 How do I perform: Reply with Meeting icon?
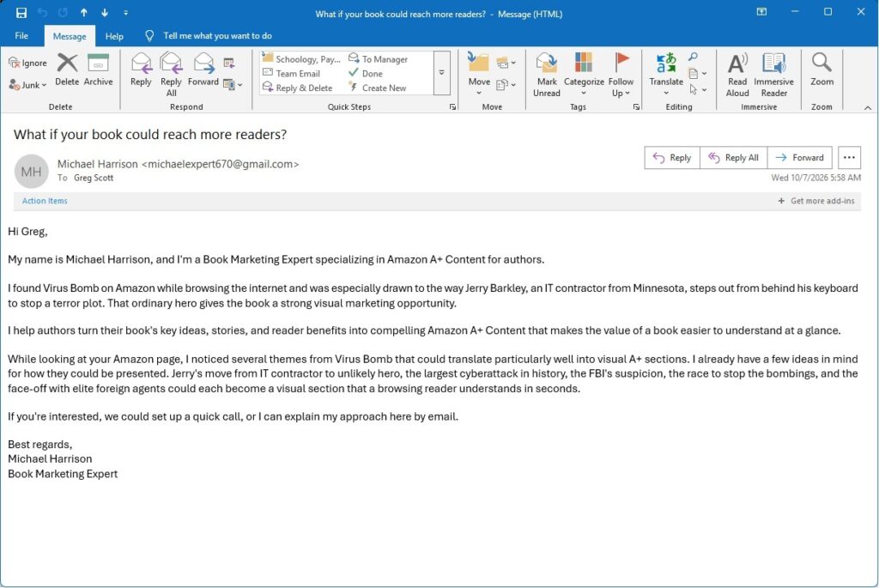(228, 63)
